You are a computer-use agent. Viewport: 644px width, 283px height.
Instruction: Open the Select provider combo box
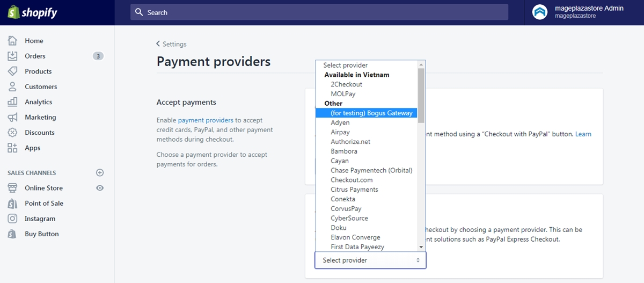[370, 260]
